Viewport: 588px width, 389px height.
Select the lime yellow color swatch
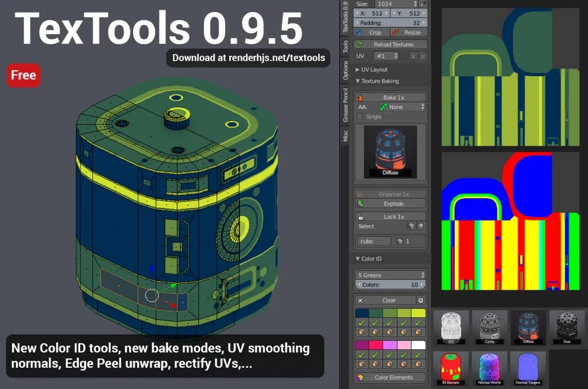419,313
